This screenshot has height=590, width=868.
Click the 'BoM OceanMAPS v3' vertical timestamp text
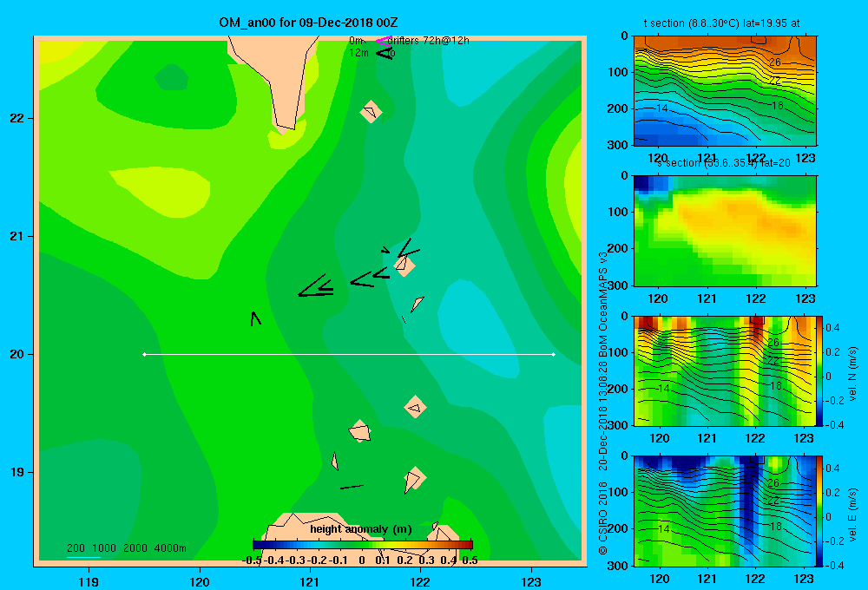(603, 305)
